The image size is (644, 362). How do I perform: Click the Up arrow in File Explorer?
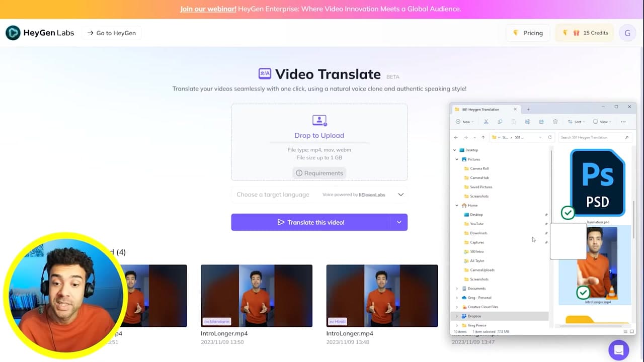point(483,137)
